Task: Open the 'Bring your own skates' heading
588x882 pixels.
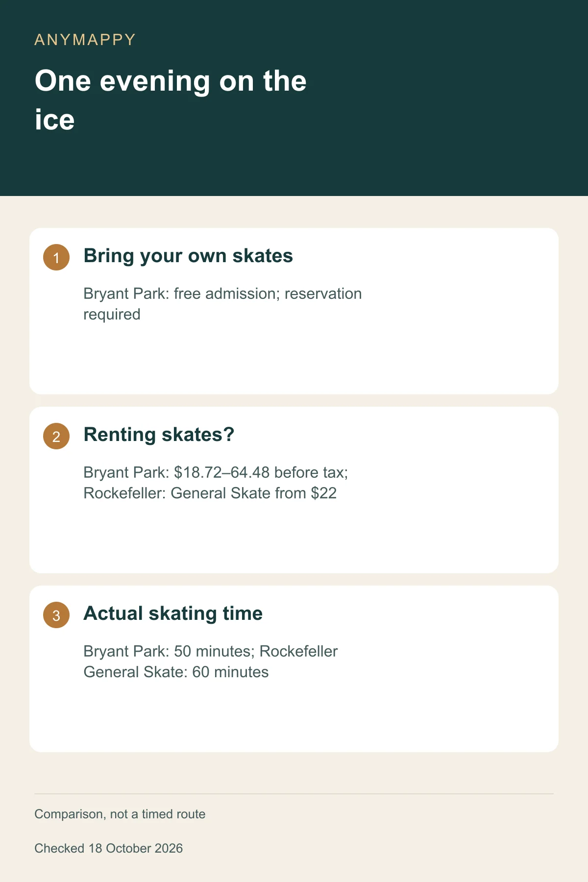Action: tap(188, 256)
